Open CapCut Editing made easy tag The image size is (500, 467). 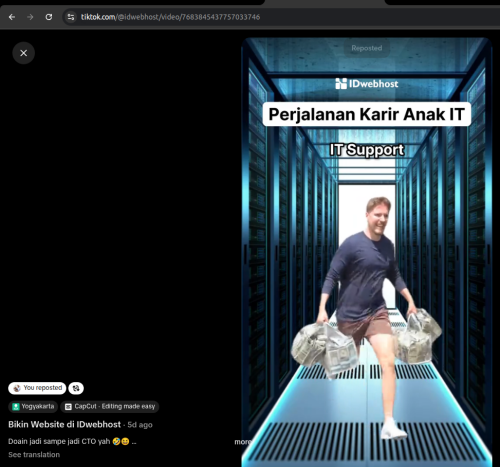(x=110, y=407)
